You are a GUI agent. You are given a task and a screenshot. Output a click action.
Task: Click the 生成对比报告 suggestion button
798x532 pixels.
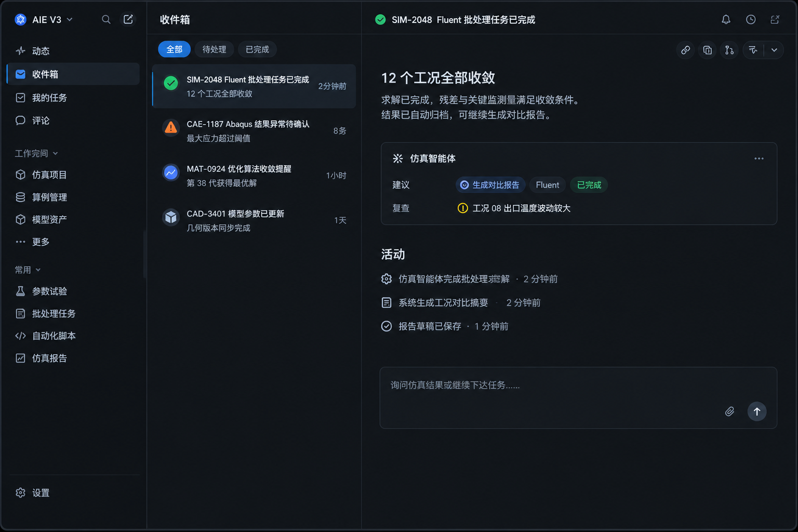coord(490,185)
